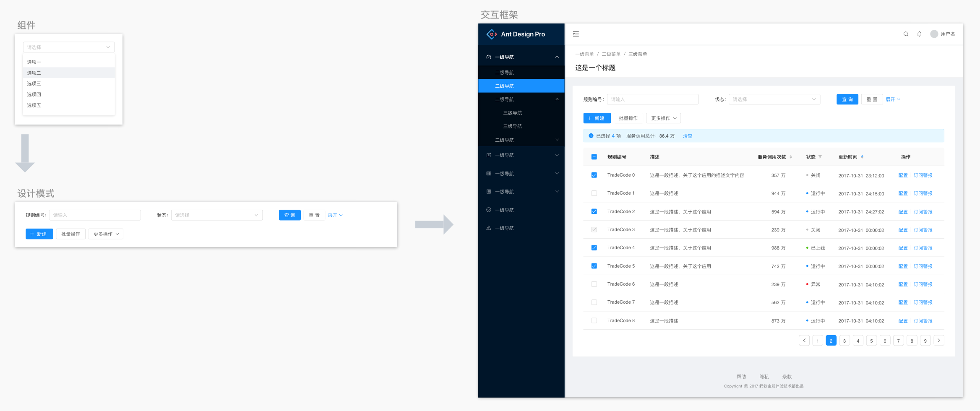Click the profile list icon in sidebar 一级导航
This screenshot has width=980, height=411.
[489, 192]
